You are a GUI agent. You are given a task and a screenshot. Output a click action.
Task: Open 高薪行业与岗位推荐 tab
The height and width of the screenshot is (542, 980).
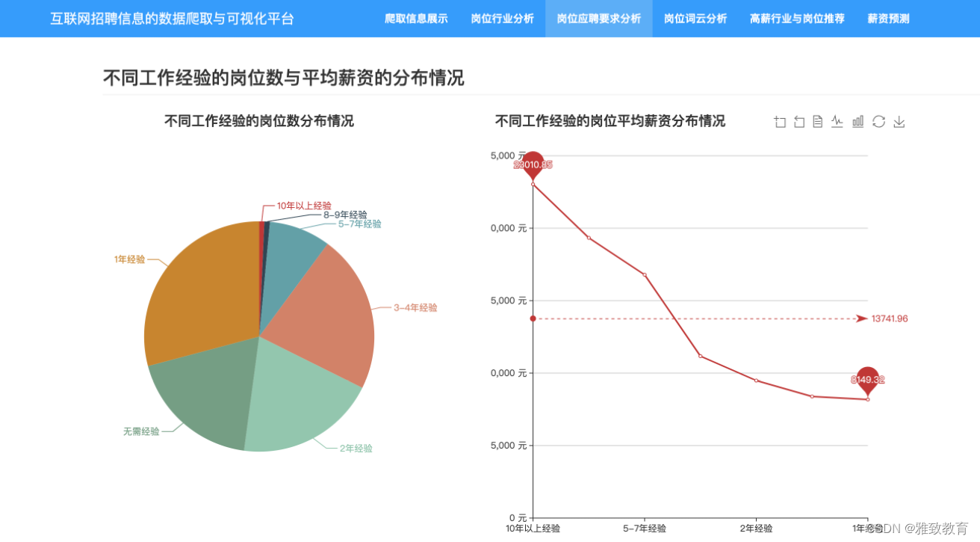tap(797, 19)
